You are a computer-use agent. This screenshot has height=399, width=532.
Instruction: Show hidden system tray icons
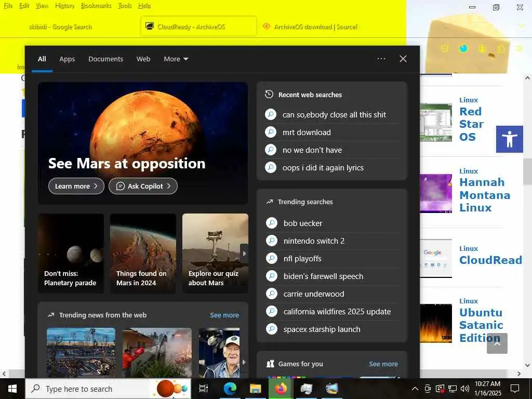pos(415,389)
